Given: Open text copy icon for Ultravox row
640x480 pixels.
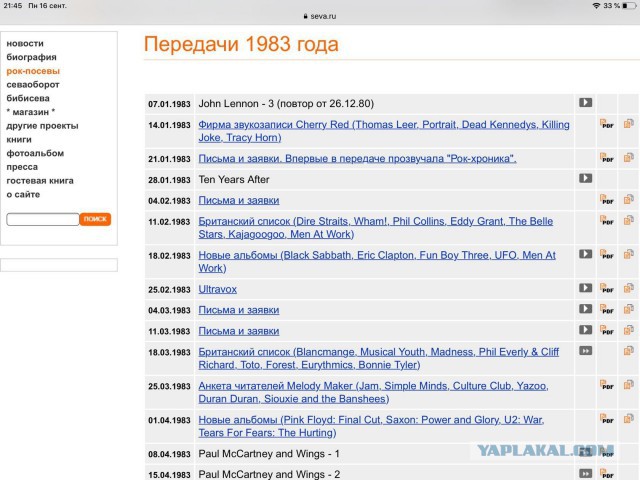Looking at the screenshot, I should point(629,288).
